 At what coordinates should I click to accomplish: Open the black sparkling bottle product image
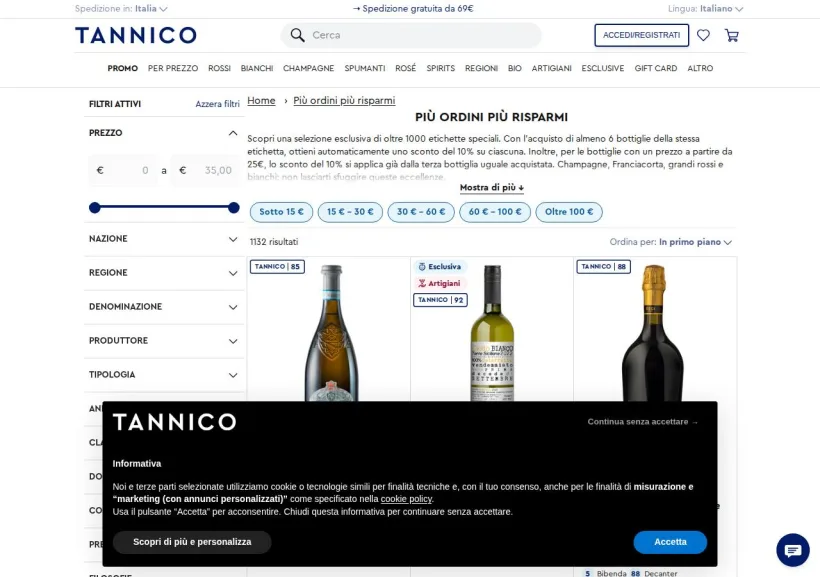pyautogui.click(x=653, y=333)
